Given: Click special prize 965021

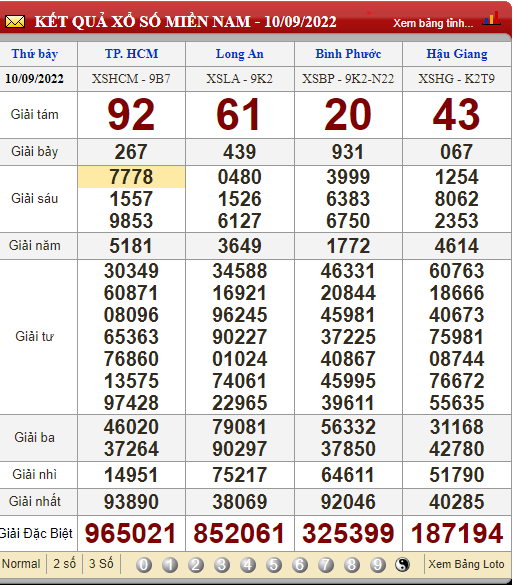Looking at the screenshot, I should 130,533.
